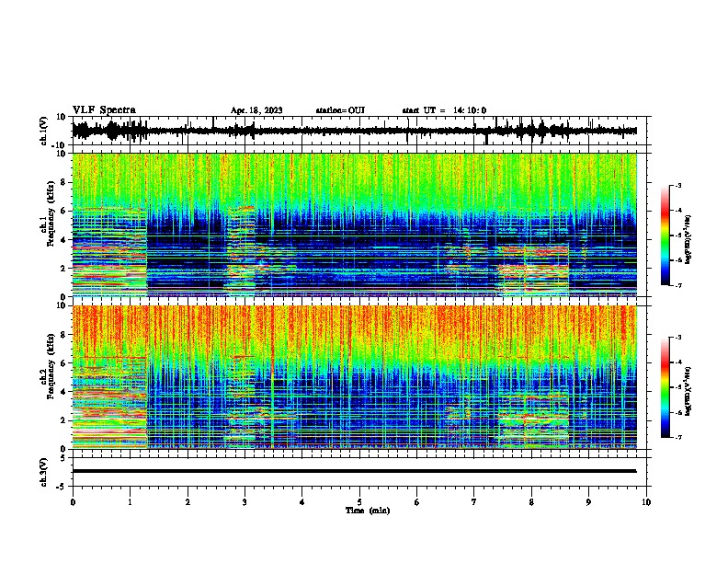Select the "start UT = 14:10:0" text
Viewport: 728px width, 563px height.
(x=444, y=110)
